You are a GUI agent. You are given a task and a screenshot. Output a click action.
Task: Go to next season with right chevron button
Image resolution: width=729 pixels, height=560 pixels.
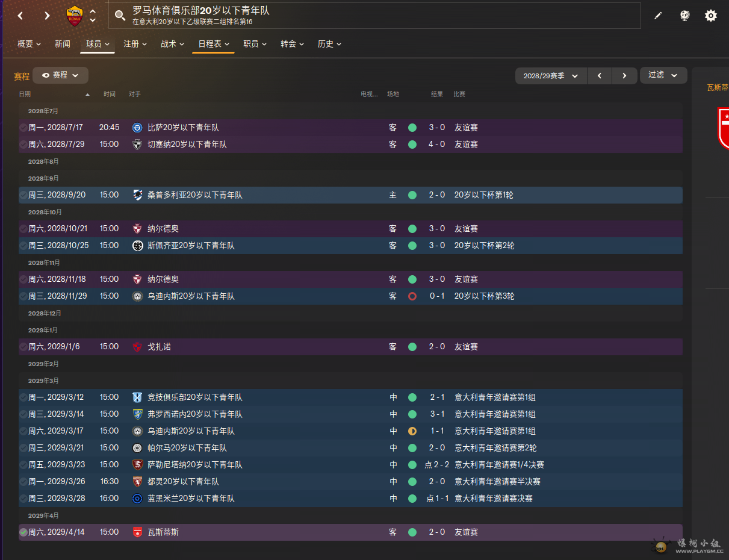pos(624,76)
